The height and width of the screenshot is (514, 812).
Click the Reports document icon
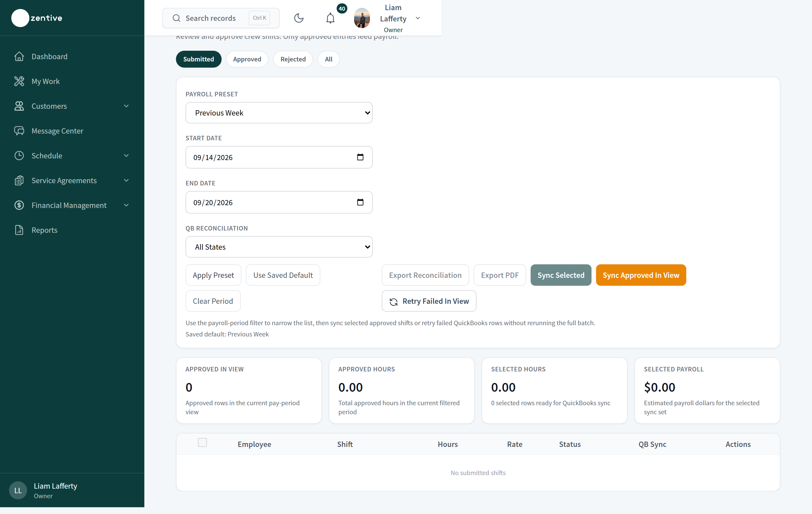19,230
